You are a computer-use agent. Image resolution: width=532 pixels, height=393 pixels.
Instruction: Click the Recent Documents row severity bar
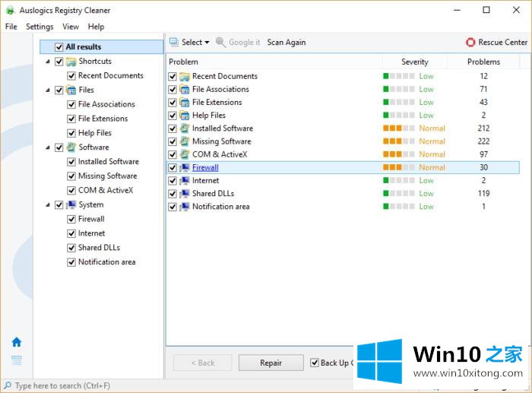pos(399,76)
